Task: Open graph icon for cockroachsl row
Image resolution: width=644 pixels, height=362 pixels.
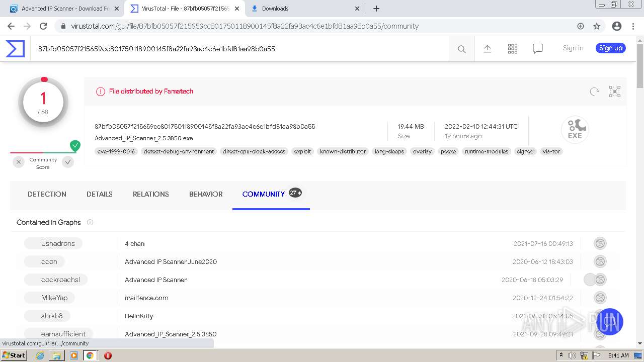Action: pos(600,280)
